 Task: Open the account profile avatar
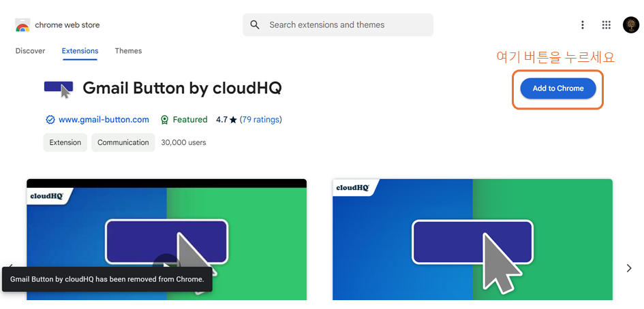pyautogui.click(x=631, y=25)
